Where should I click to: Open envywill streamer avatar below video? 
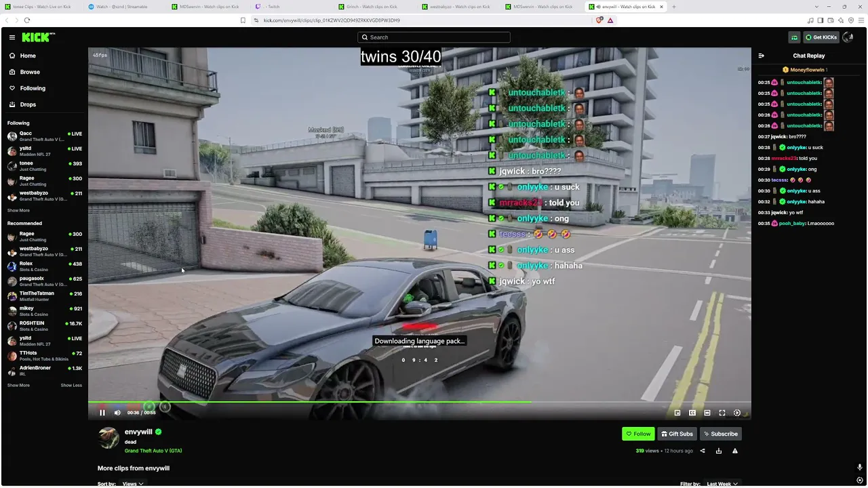pyautogui.click(x=108, y=438)
